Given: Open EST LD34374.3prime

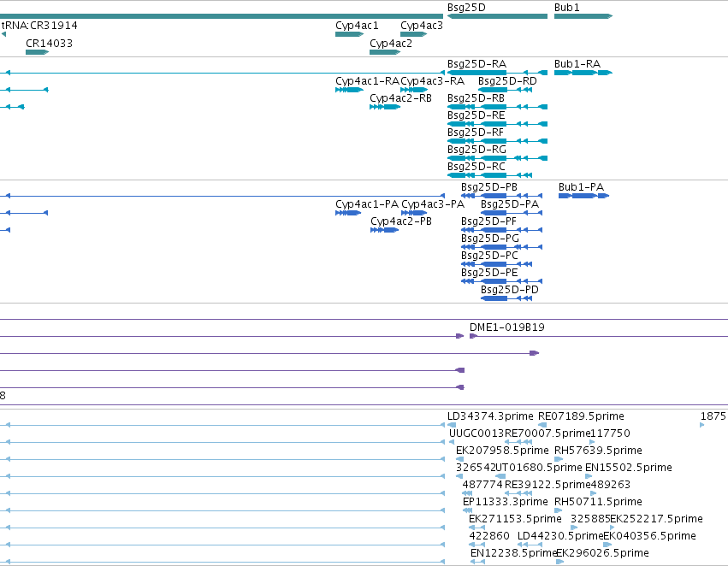Looking at the screenshot, I should 452,425.
